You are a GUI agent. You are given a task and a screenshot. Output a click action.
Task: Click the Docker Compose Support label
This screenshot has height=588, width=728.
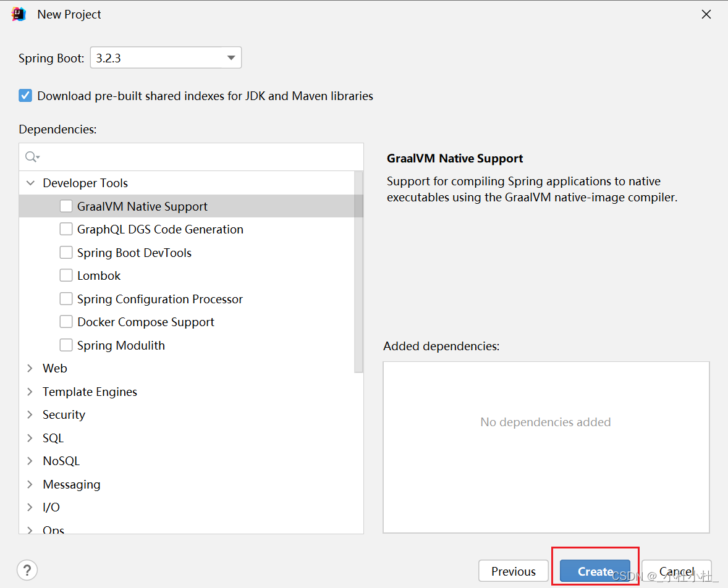coord(146,322)
